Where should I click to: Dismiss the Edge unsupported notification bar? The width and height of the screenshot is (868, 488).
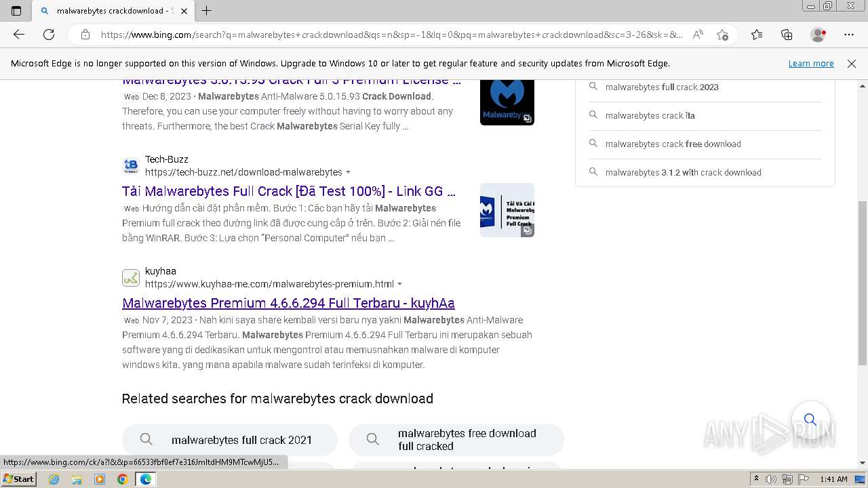(x=852, y=64)
